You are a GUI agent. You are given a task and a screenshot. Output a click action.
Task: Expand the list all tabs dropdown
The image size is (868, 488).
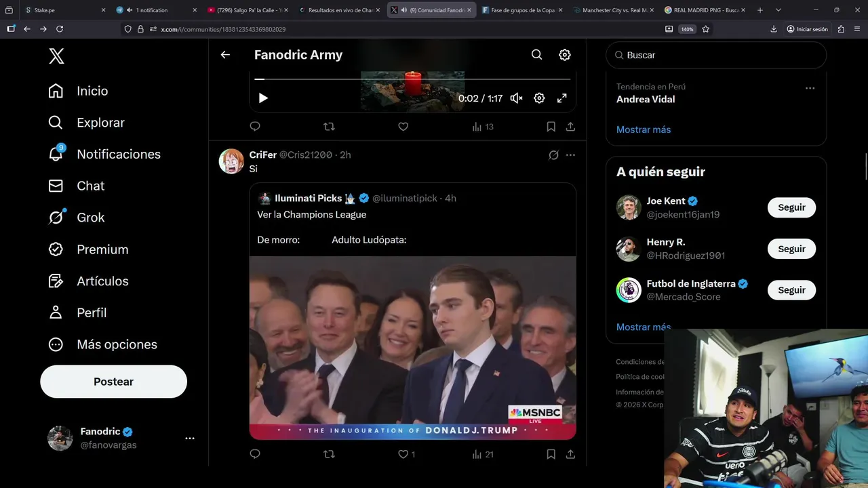pyautogui.click(x=778, y=10)
